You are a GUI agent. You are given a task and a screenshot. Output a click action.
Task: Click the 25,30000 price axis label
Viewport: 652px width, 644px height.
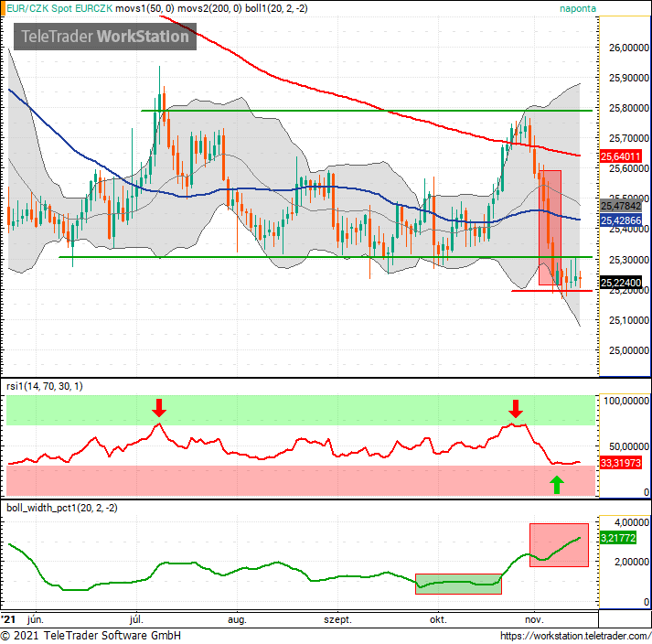(x=629, y=260)
